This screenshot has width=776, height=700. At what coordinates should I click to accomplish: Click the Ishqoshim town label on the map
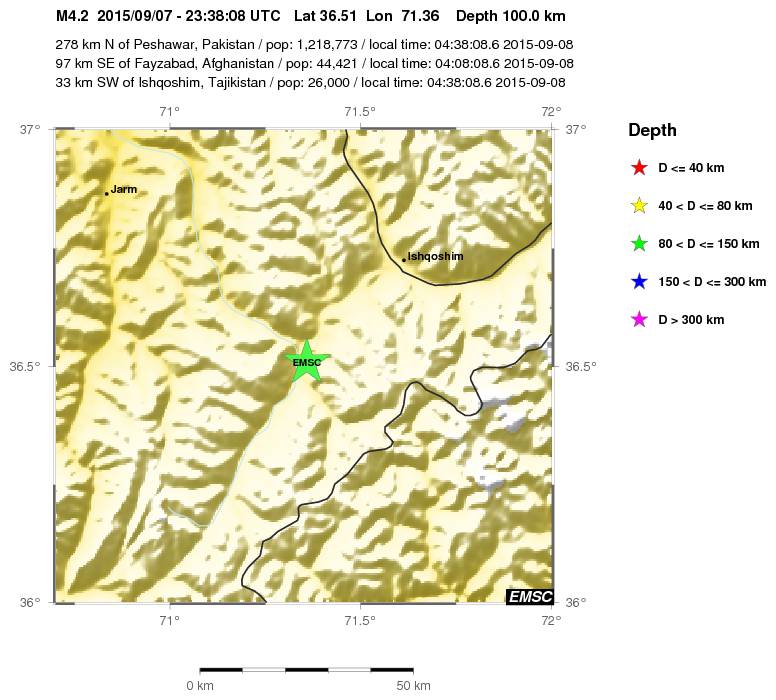pos(436,256)
